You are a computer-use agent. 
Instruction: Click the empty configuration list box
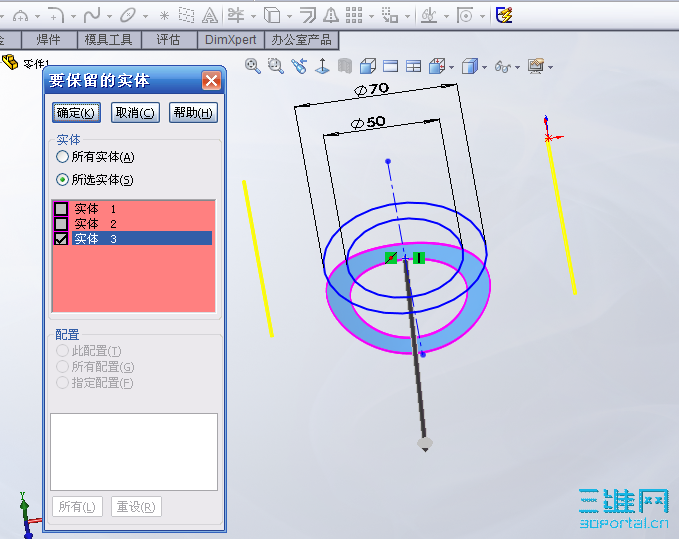[134, 452]
